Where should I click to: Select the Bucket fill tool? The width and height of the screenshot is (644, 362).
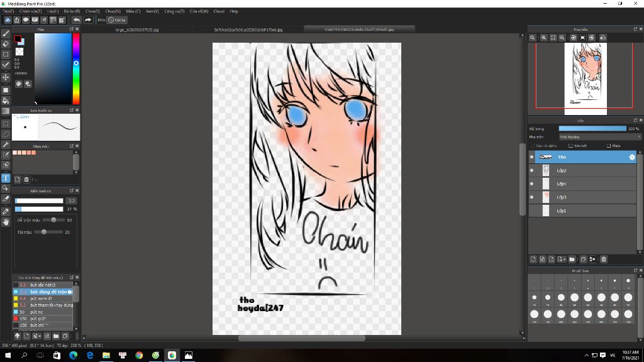click(6, 101)
